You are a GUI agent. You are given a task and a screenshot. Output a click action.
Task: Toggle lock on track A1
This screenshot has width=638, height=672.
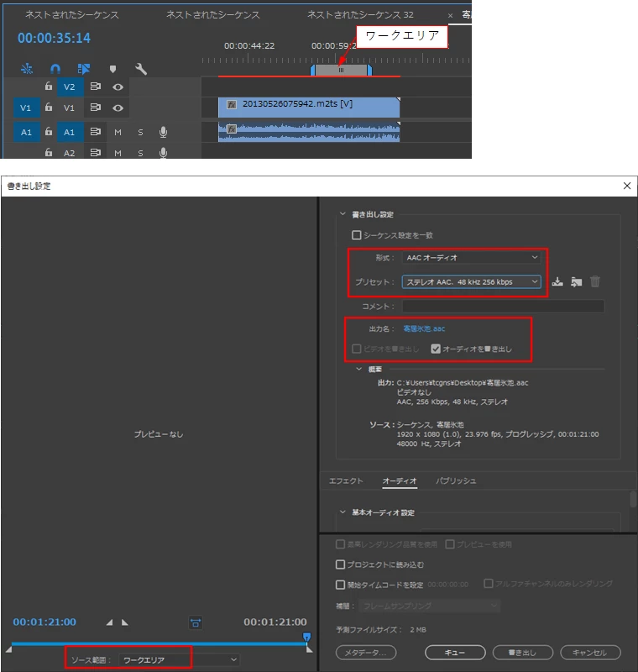pyautogui.click(x=49, y=131)
